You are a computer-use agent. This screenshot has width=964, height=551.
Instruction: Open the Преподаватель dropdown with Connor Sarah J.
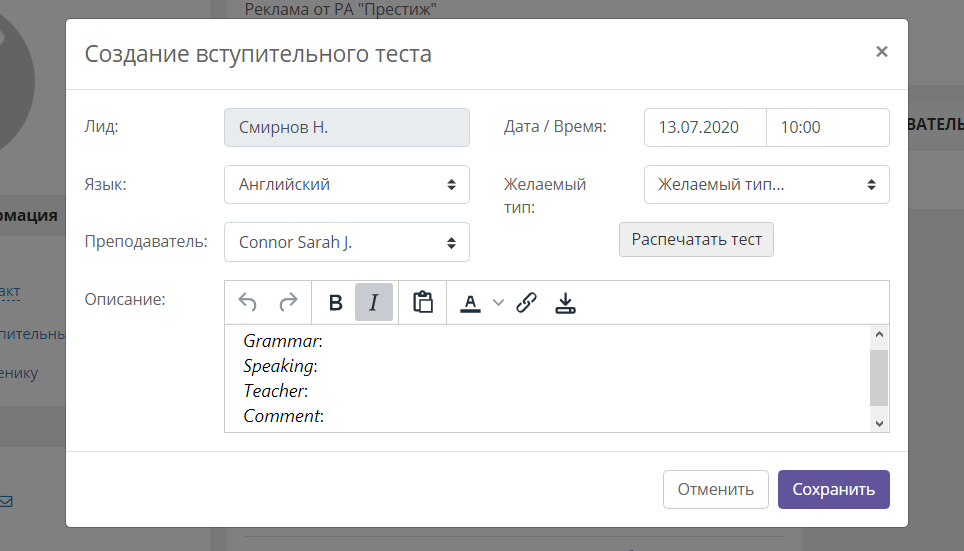347,242
